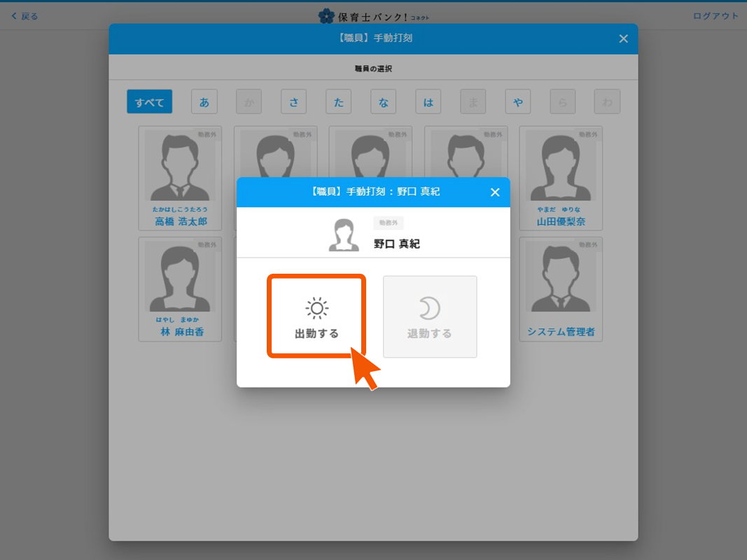The image size is (747, 560).
Task: Click 野口 真紀 avatar icon in dialog
Action: [344, 235]
